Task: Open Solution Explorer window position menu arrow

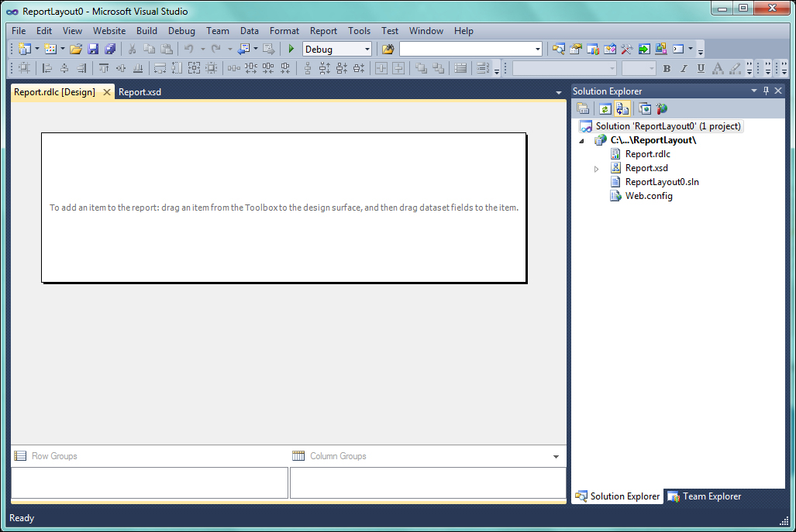Action: 754,91
